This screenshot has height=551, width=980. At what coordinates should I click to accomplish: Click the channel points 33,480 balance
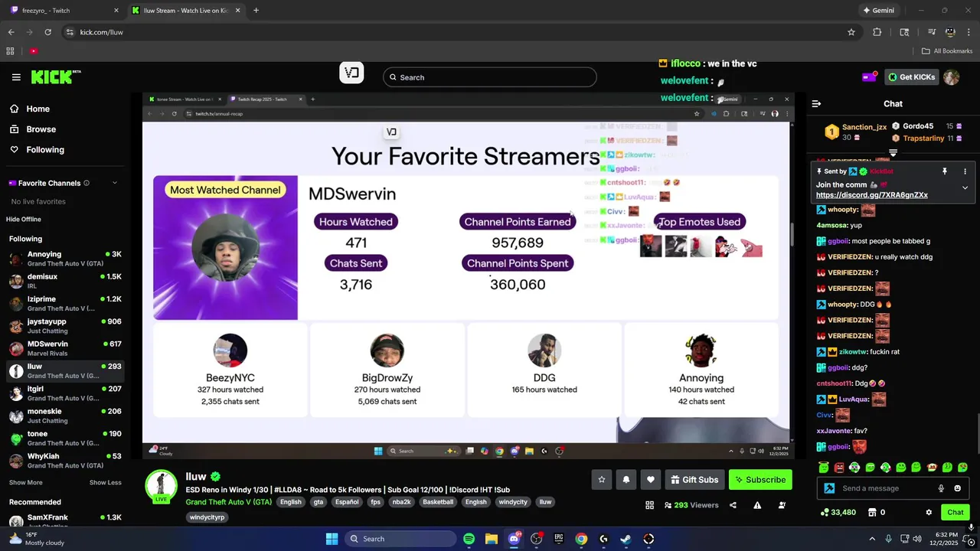click(x=838, y=512)
